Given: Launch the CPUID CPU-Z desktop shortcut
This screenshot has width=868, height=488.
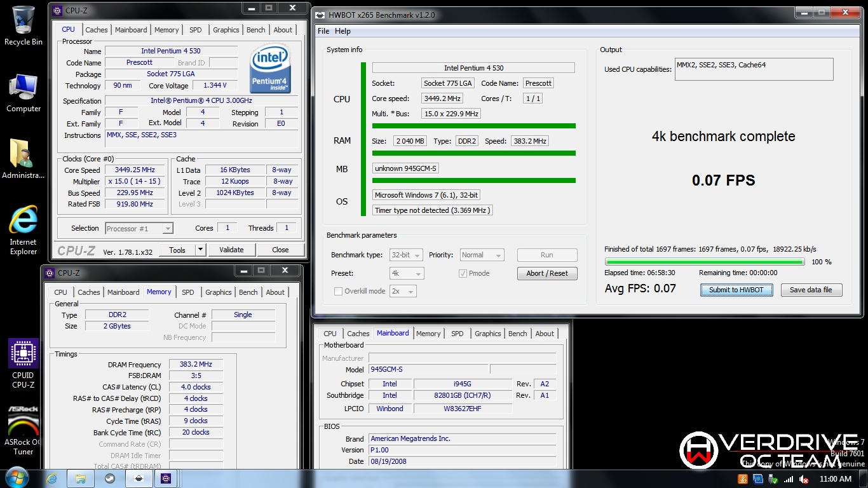Looking at the screenshot, I should [x=23, y=362].
